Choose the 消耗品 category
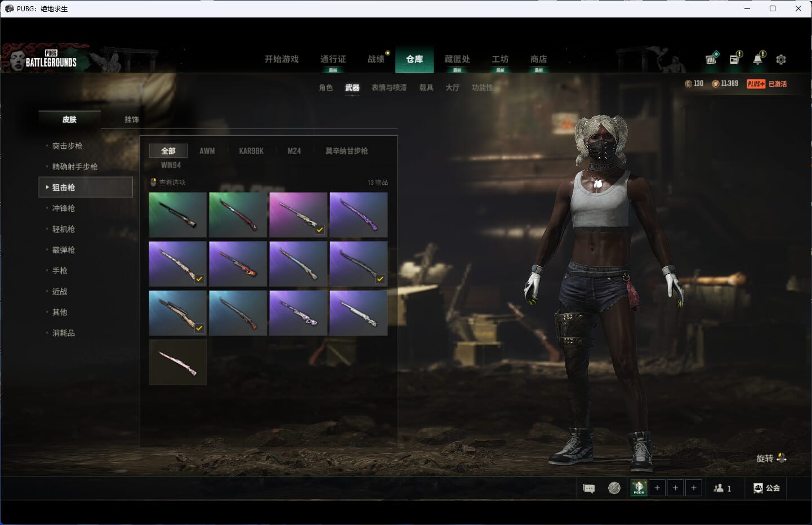 tap(64, 333)
